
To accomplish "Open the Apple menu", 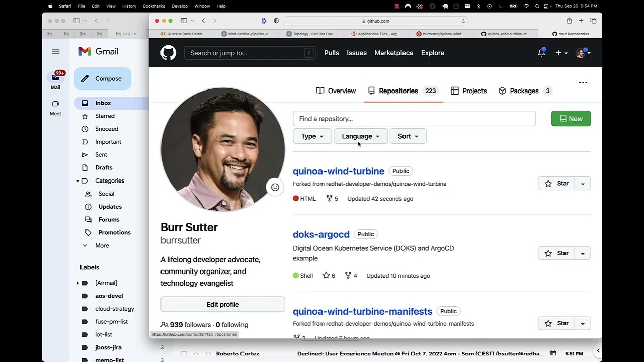I will coord(50,6).
